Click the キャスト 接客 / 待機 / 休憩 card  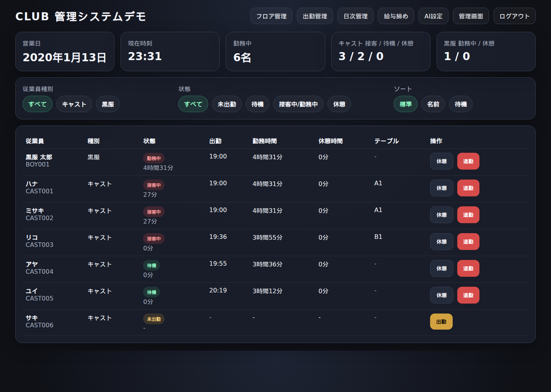[381, 51]
